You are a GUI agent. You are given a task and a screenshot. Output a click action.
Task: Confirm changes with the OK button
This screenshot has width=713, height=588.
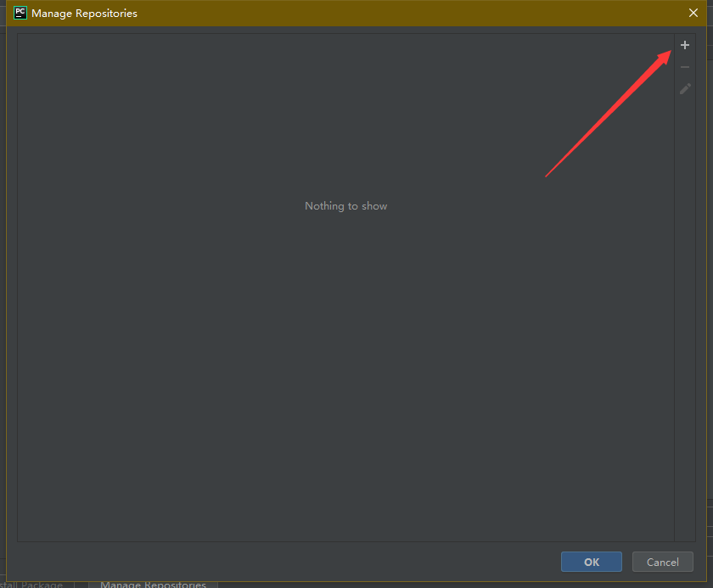coord(591,562)
